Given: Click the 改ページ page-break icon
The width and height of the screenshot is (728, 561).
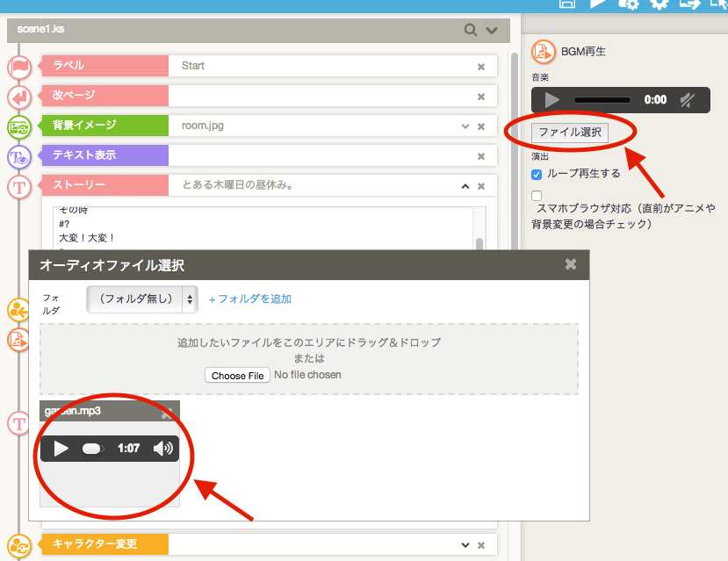Looking at the screenshot, I should (19, 97).
